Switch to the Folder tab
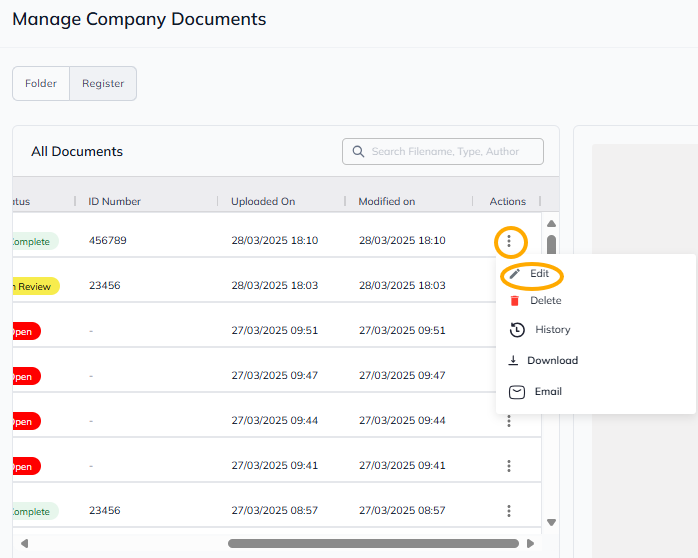 41,84
